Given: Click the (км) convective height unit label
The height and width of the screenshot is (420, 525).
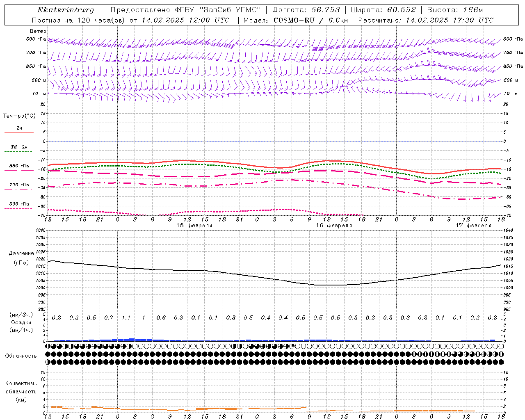Looking at the screenshot, I should [x=21, y=399].
